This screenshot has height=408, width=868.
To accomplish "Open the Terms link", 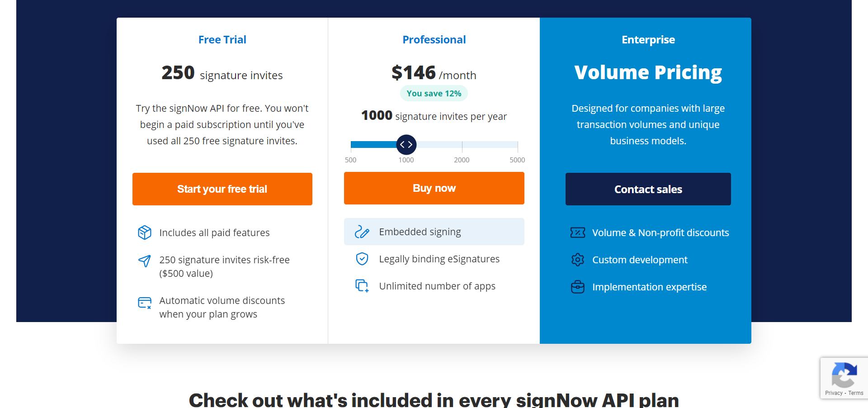I will (x=856, y=393).
